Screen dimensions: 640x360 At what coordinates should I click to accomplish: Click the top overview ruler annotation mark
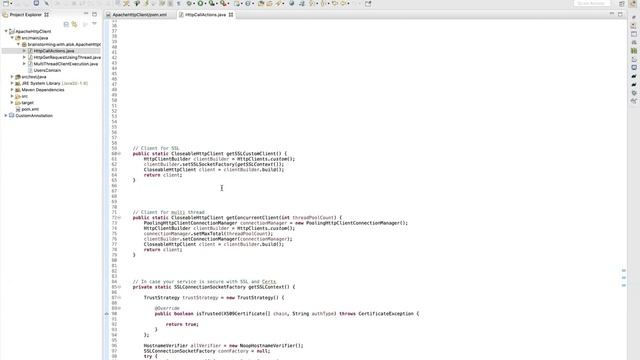(624, 271)
